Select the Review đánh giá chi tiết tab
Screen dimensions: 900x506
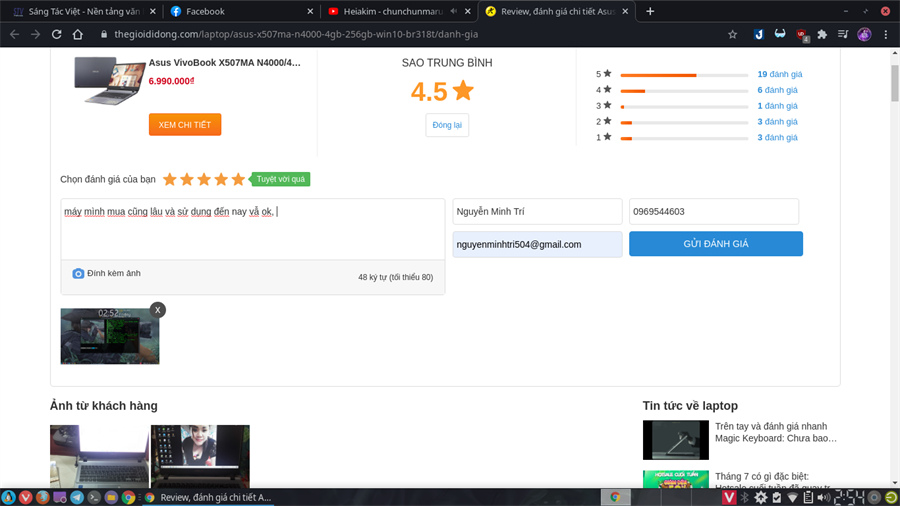point(557,11)
